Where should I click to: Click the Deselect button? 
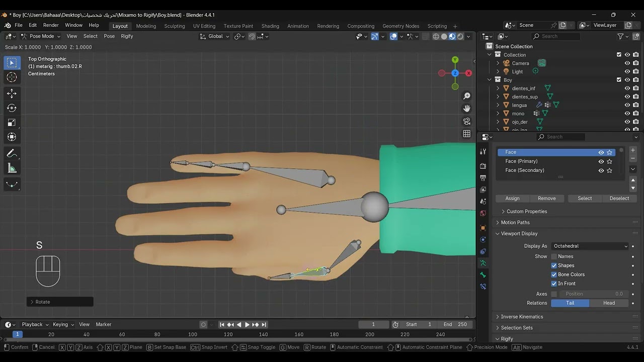619,199
